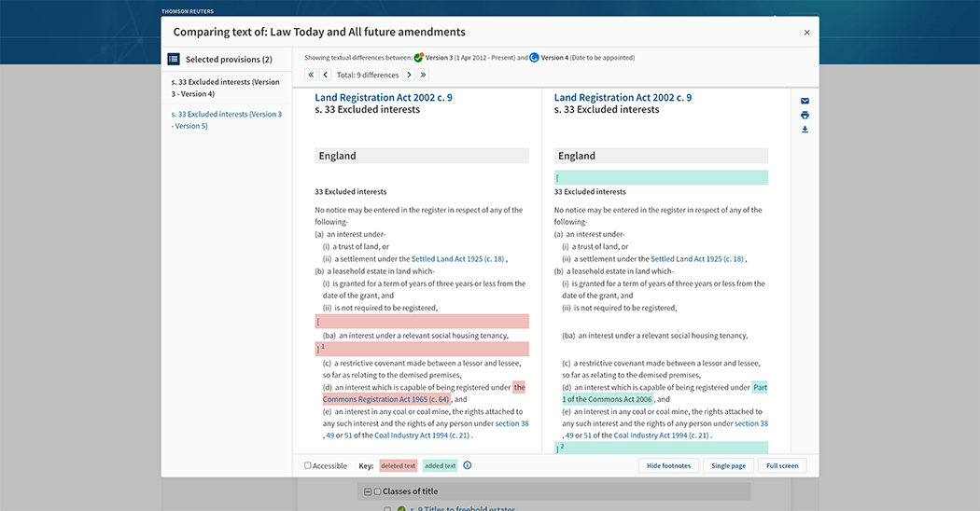Viewport: 980px width, 511px height.
Task: Select s. 33 Version 3 - Version 4
Action: pyautogui.click(x=225, y=88)
